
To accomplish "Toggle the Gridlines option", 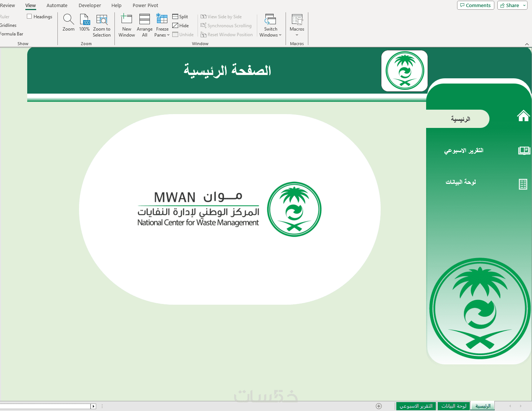I will point(8,25).
